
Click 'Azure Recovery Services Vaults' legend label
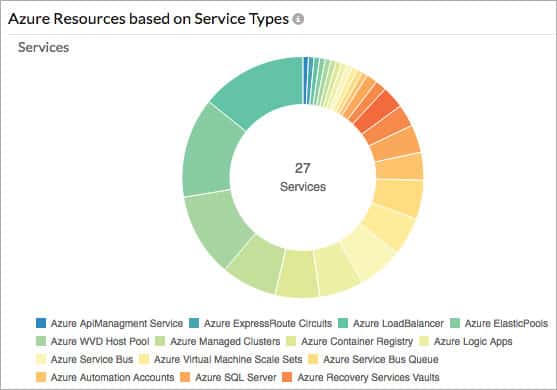pos(368,377)
